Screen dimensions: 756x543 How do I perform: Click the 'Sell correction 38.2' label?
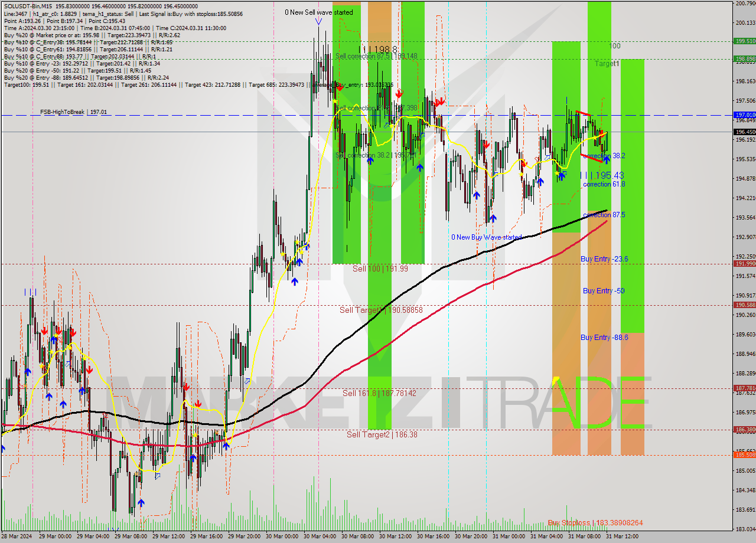point(376,155)
